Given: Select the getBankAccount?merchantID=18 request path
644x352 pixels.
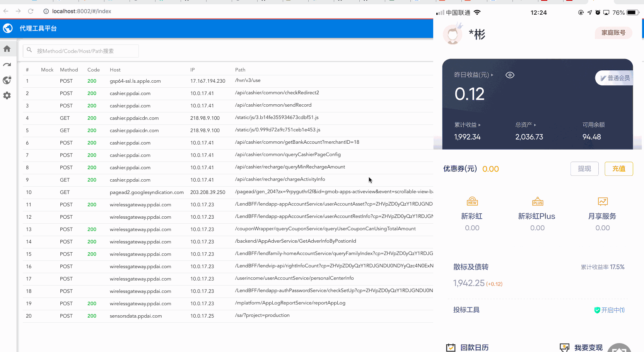Looking at the screenshot, I should [297, 142].
